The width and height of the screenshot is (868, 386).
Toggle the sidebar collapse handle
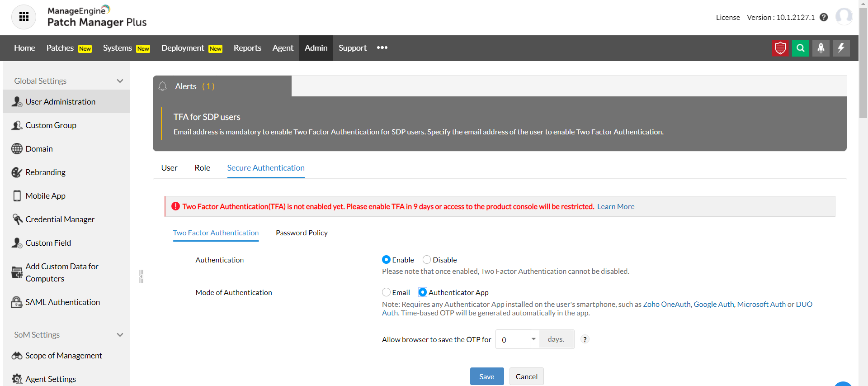point(141,276)
